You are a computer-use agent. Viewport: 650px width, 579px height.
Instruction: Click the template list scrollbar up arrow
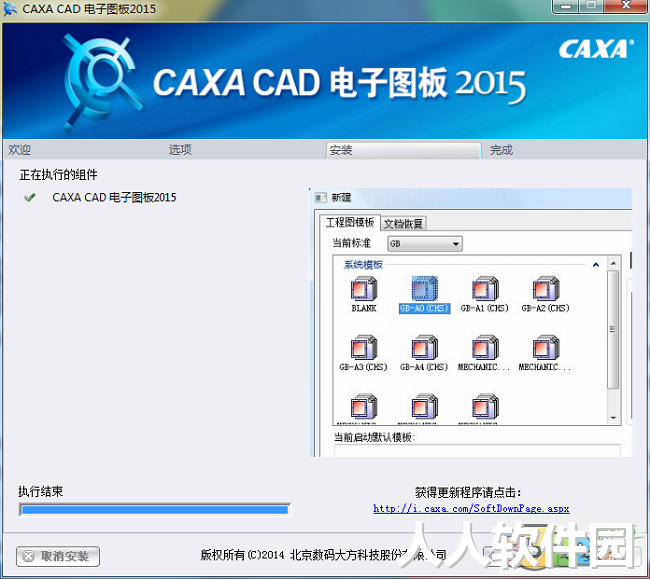tap(614, 264)
